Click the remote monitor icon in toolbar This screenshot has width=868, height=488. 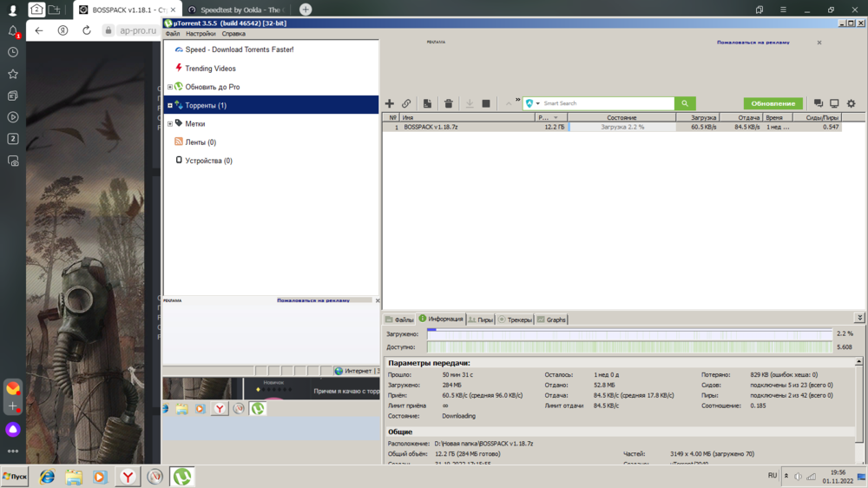(834, 103)
